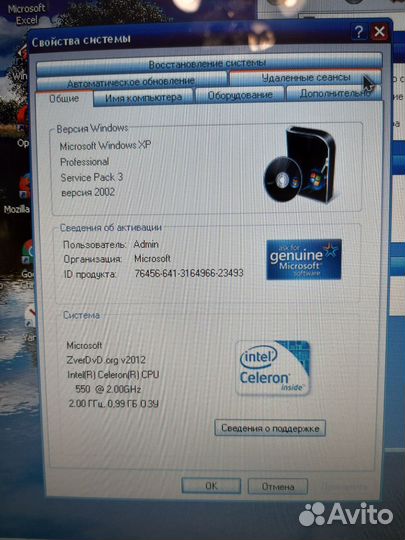Viewport: 405px width, 540px height.
Task: Close the Свойства системы dialog
Action: [379, 32]
